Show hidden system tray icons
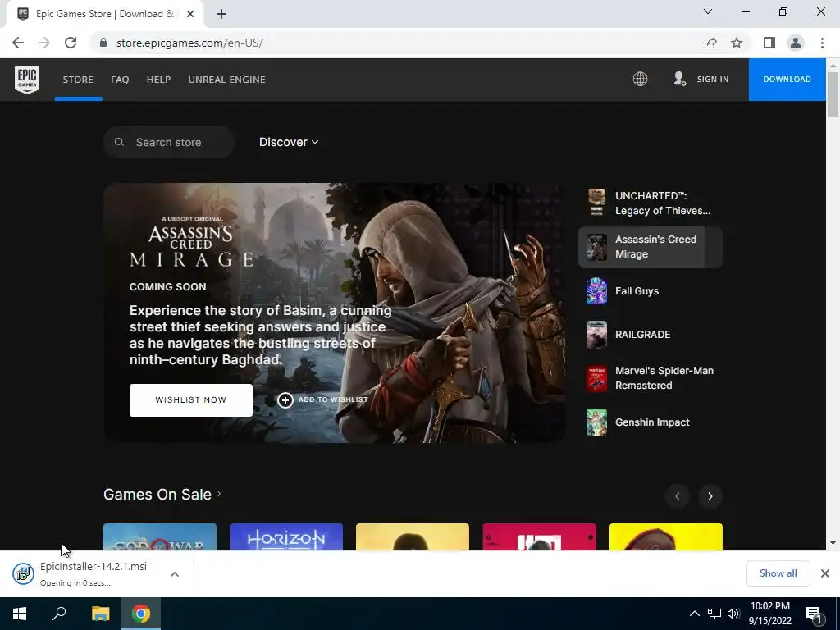Viewport: 840px width, 630px height. click(x=694, y=614)
